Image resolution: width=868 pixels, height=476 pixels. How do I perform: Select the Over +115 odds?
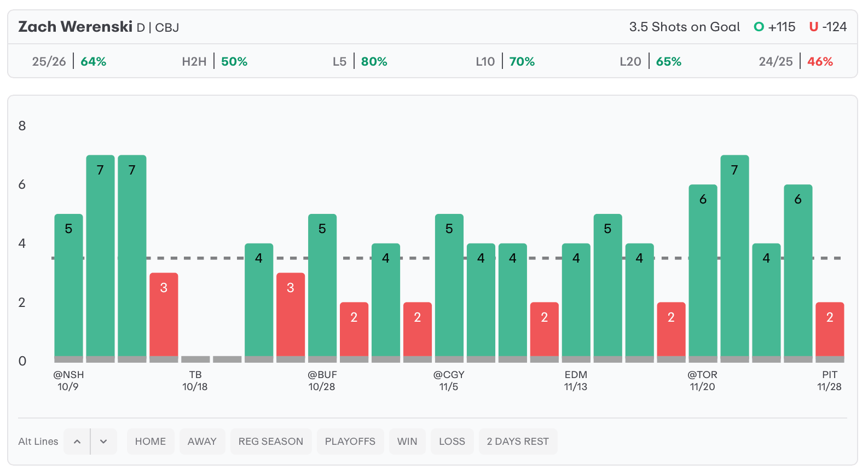pyautogui.click(x=774, y=27)
